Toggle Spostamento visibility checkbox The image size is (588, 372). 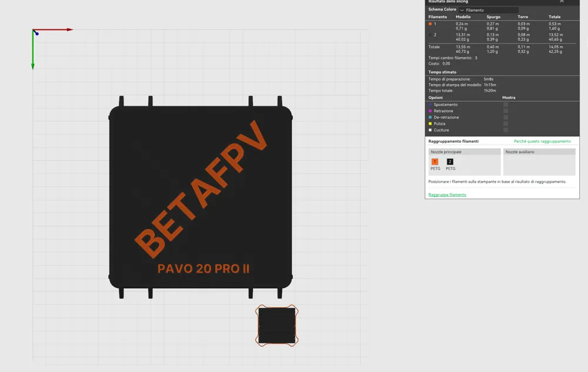(x=506, y=105)
